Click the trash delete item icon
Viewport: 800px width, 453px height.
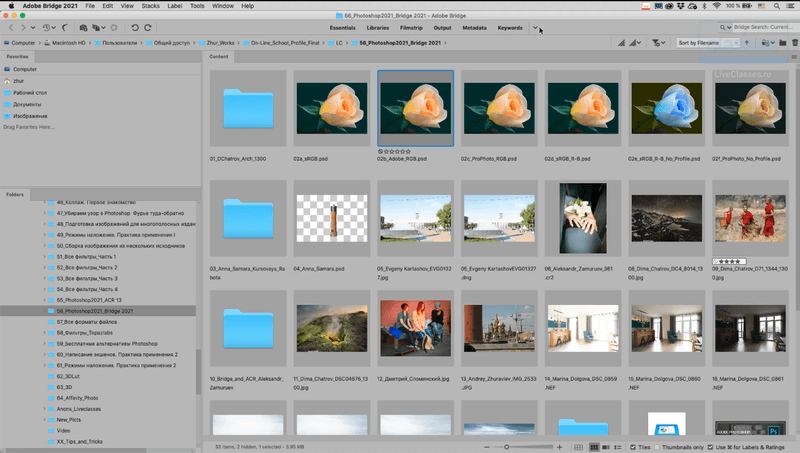point(795,43)
